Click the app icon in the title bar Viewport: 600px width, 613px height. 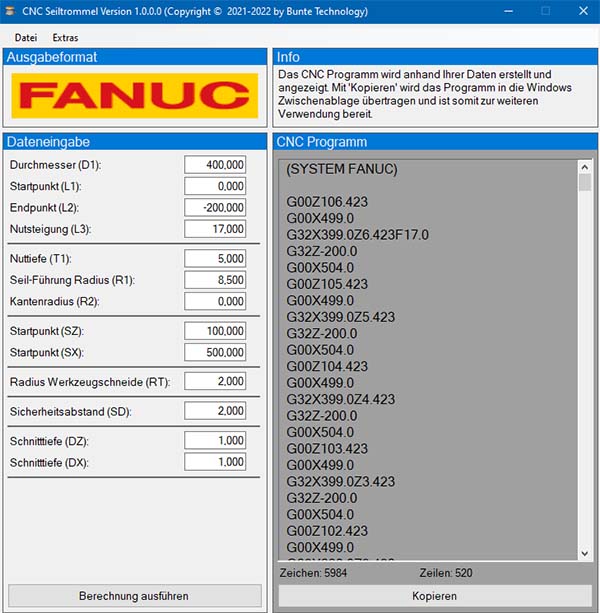10,11
